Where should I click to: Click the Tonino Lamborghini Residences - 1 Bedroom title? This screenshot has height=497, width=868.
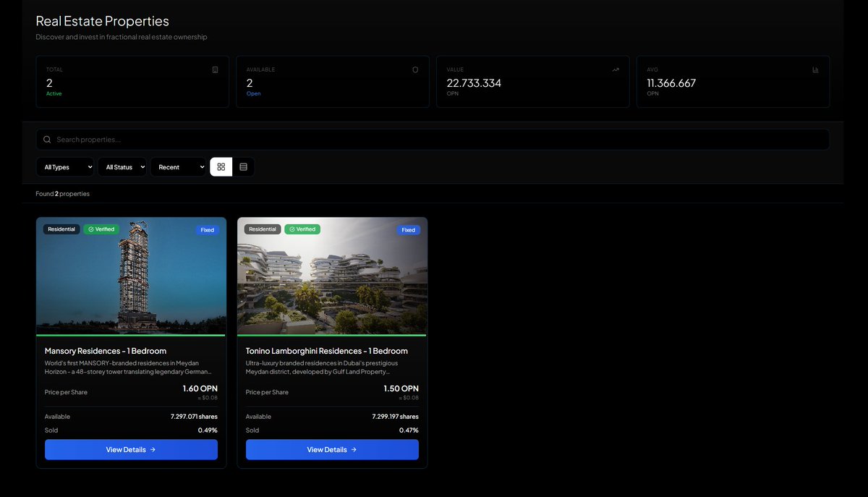pyautogui.click(x=327, y=351)
